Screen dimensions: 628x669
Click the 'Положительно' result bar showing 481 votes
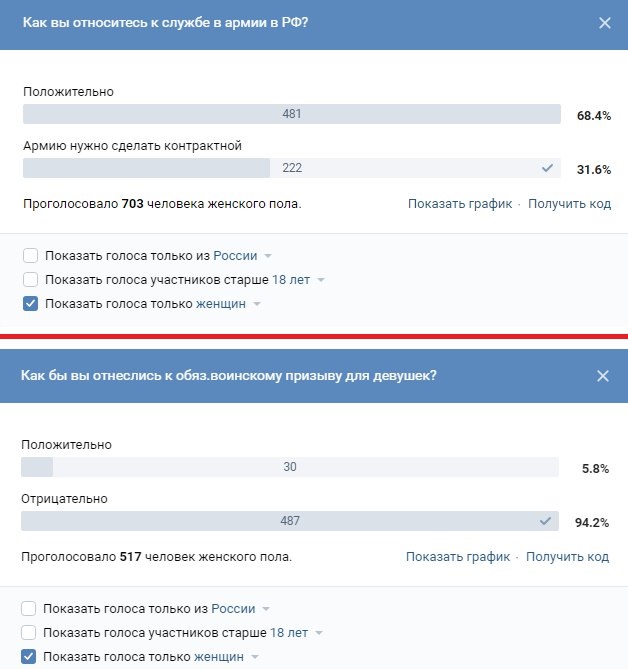pos(291,114)
